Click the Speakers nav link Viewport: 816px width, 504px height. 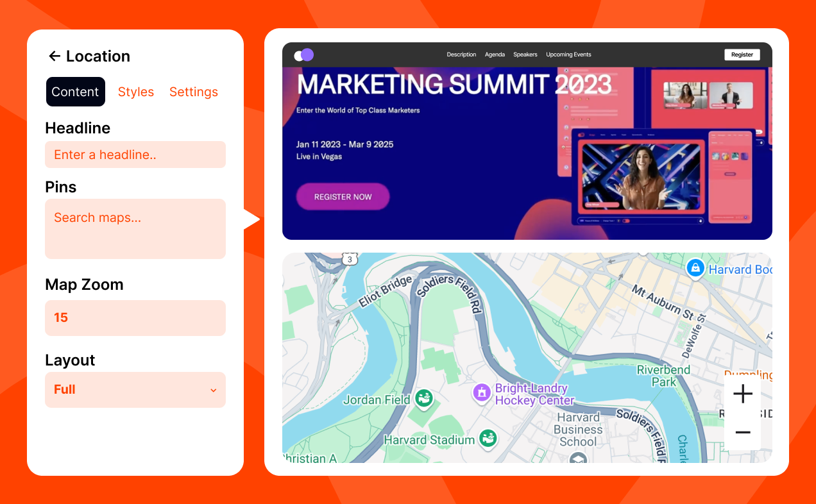525,55
